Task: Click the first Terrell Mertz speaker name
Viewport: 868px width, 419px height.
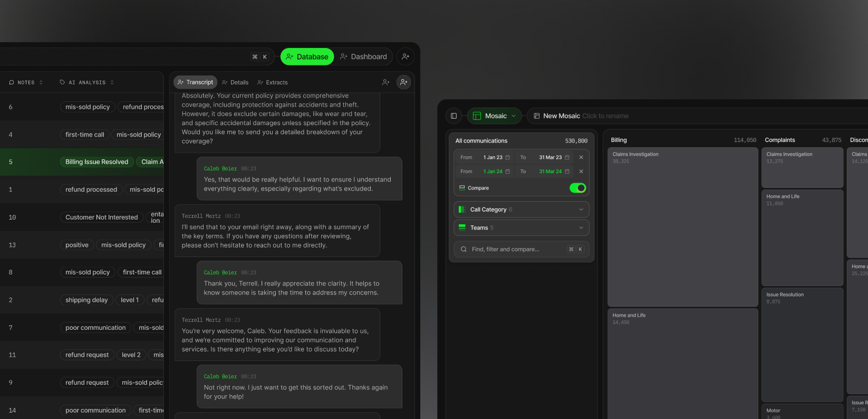Action: click(201, 216)
